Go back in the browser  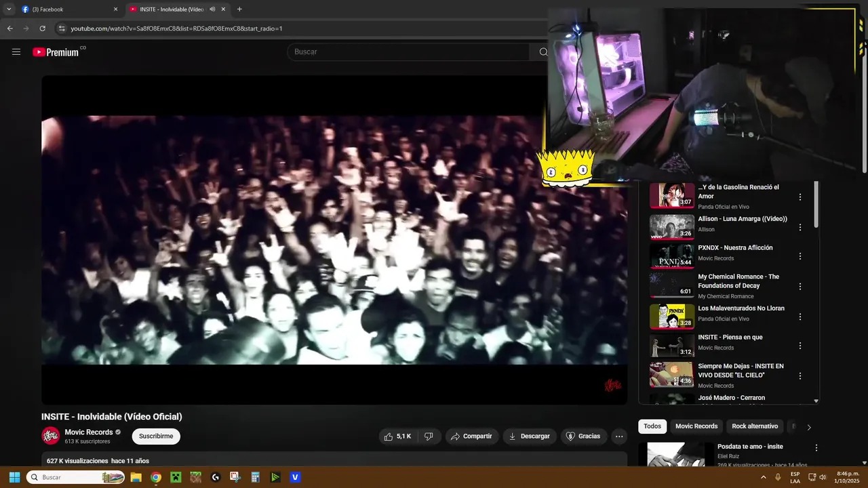(x=9, y=28)
